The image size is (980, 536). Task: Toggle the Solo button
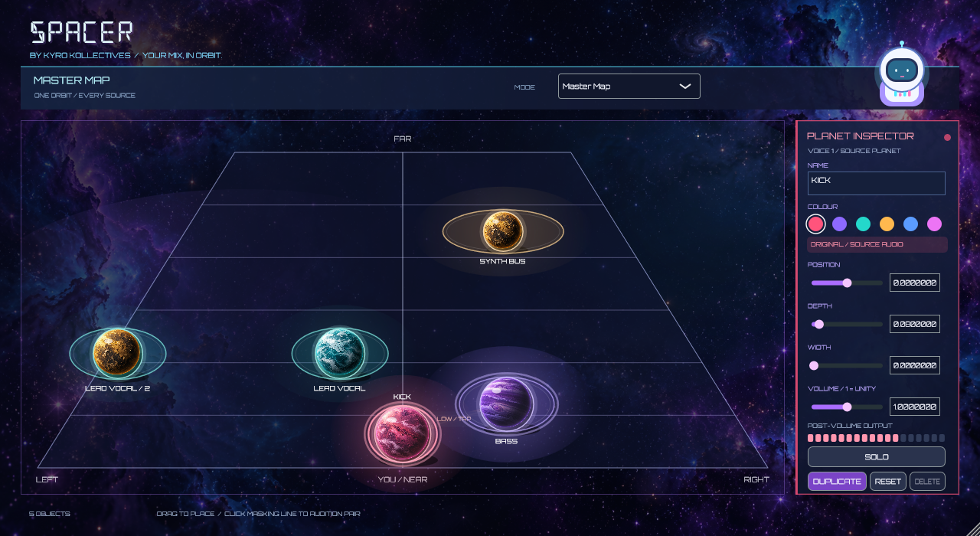(877, 456)
